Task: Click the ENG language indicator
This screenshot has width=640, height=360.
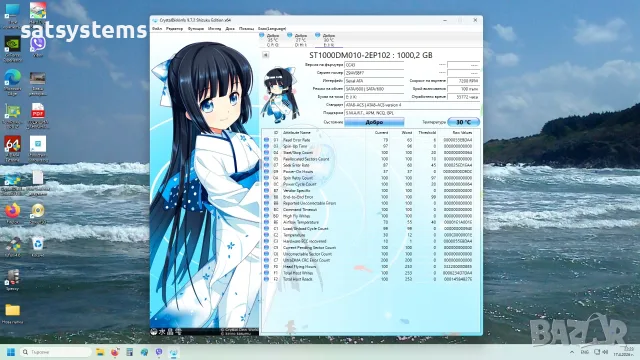Action: pos(584,352)
